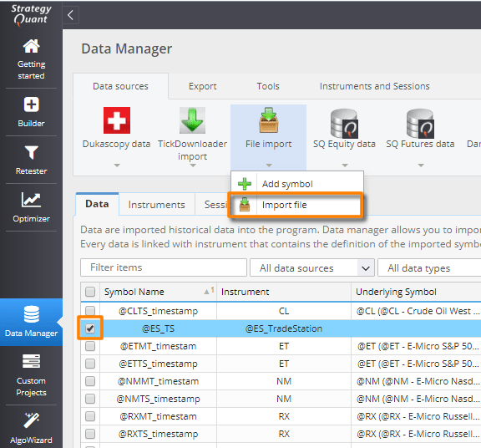This screenshot has height=448, width=481.
Task: Open the All data types dropdown
Action: click(429, 267)
